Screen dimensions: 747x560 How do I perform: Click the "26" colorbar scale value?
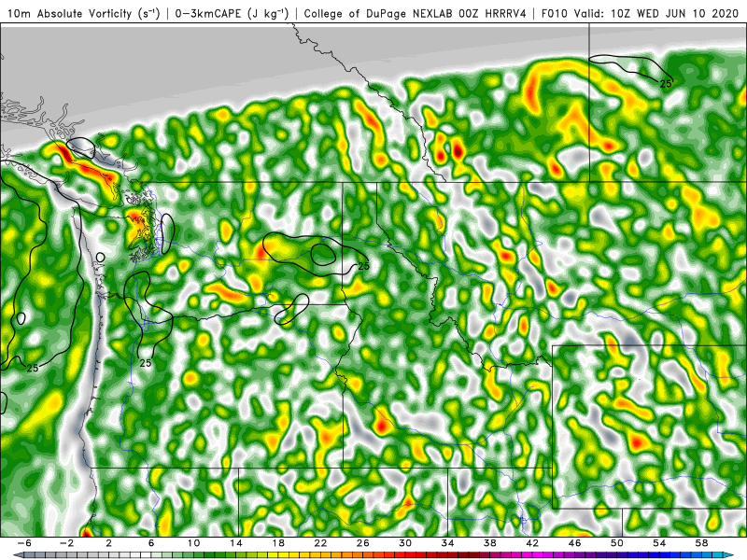click(x=363, y=543)
